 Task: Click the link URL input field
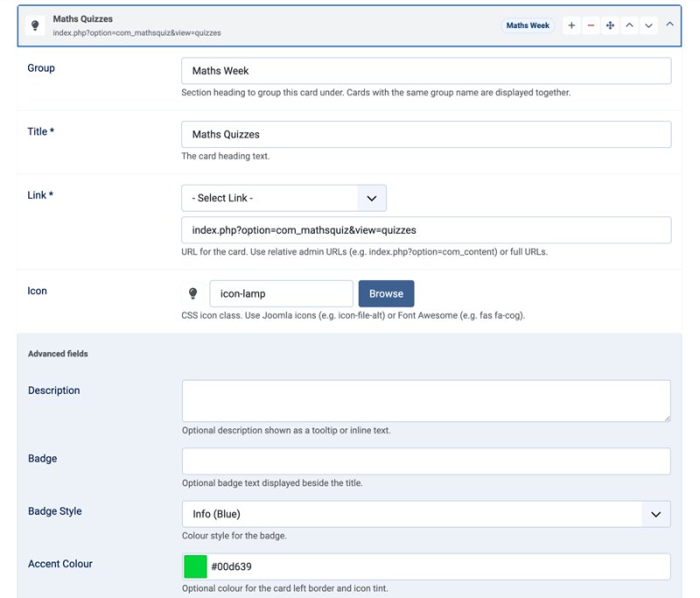point(426,230)
